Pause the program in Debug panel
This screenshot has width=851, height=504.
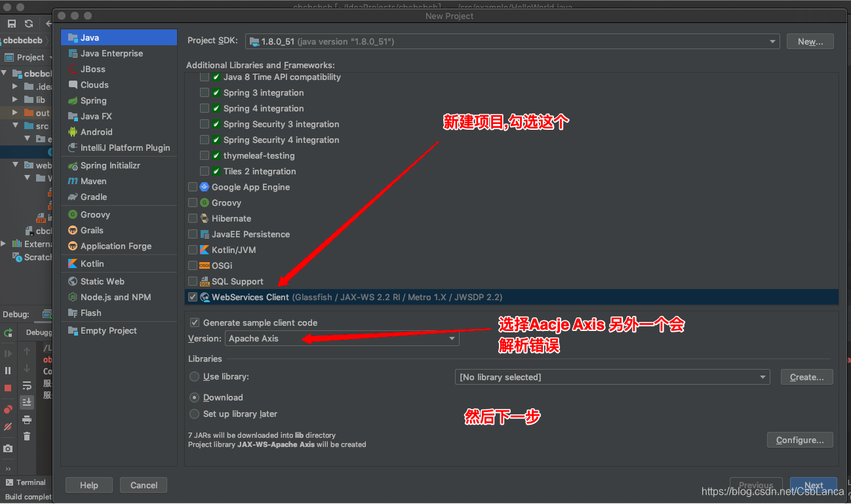click(x=8, y=371)
